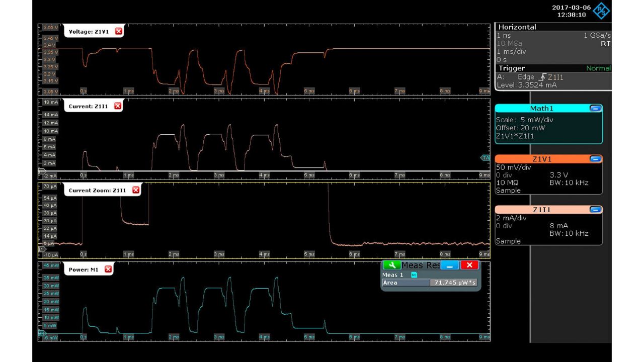Select the Math1 panel title
Image resolution: width=644 pixels, height=362 pixels.
[541, 109]
